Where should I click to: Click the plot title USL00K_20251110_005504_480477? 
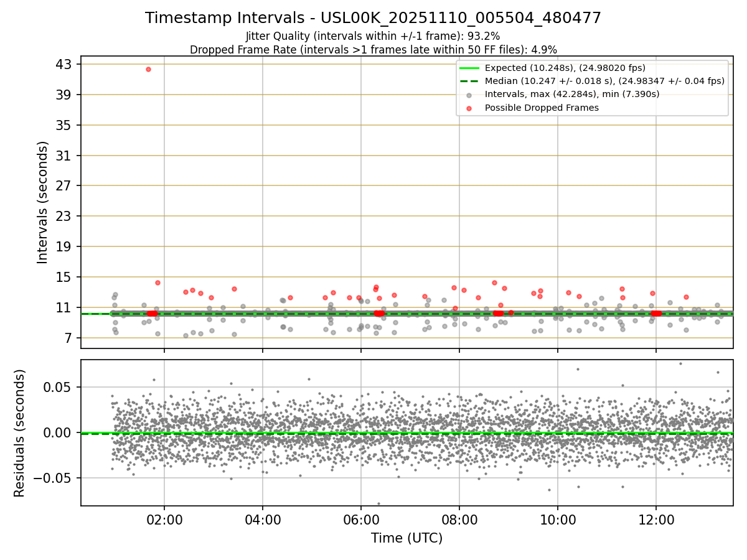point(374,18)
